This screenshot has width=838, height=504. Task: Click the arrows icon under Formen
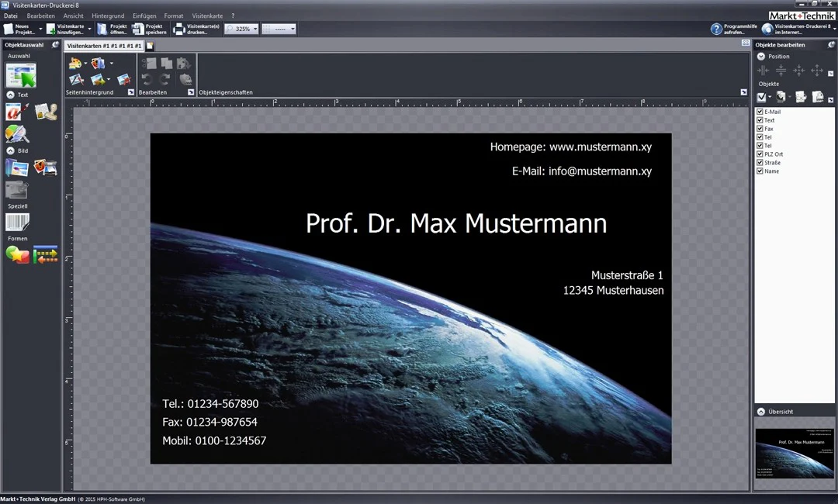46,254
